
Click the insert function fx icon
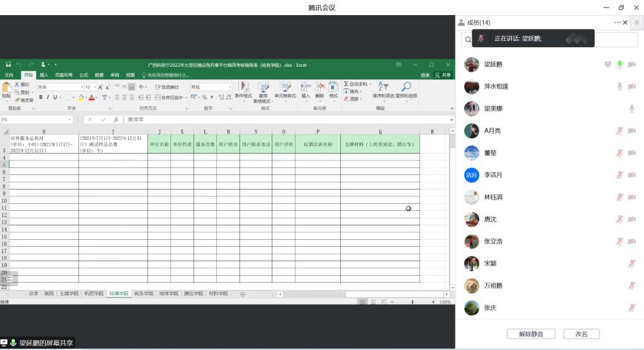[116, 120]
